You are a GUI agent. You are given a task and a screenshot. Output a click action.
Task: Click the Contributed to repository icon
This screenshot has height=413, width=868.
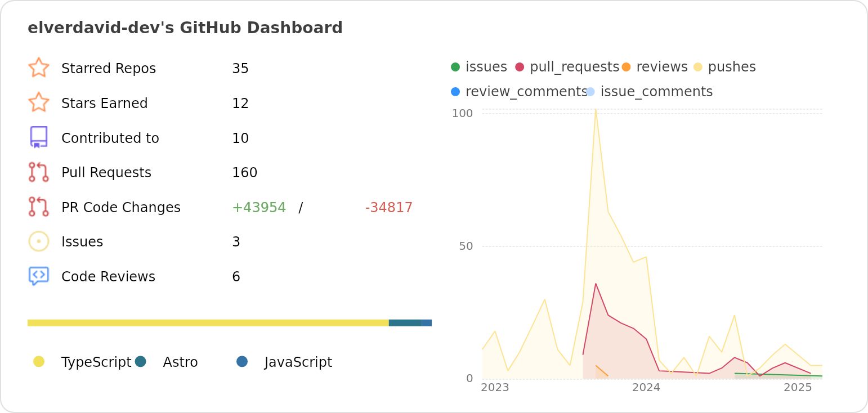[x=39, y=137]
